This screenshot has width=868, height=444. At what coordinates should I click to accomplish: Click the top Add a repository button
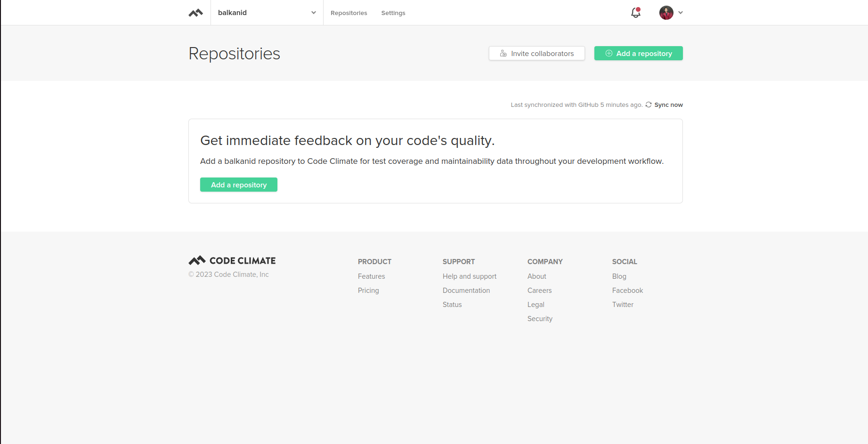tap(638, 53)
